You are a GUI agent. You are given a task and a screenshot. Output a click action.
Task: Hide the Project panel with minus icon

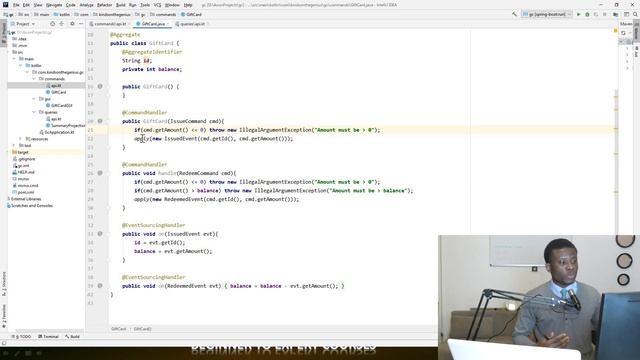pos(81,24)
